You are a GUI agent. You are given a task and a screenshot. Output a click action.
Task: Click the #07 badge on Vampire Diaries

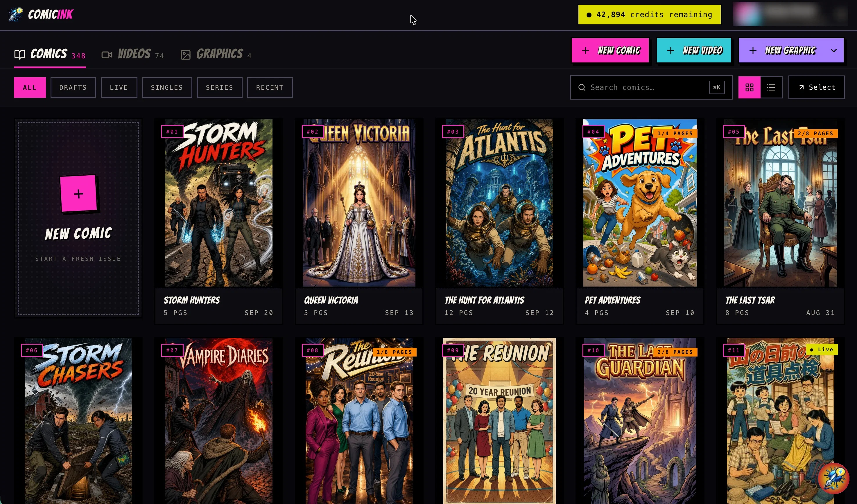(x=172, y=350)
